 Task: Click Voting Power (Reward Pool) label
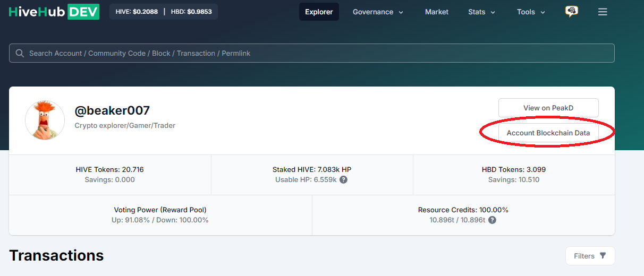(x=160, y=210)
